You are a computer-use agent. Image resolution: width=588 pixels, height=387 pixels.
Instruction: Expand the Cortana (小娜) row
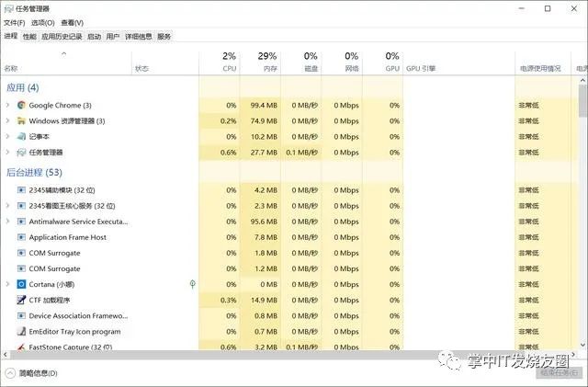point(7,284)
